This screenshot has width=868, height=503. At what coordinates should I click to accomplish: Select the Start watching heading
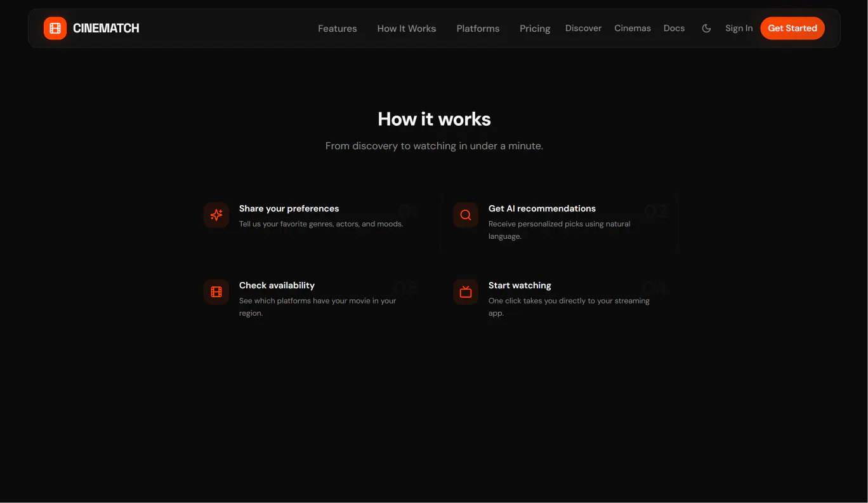click(x=520, y=285)
